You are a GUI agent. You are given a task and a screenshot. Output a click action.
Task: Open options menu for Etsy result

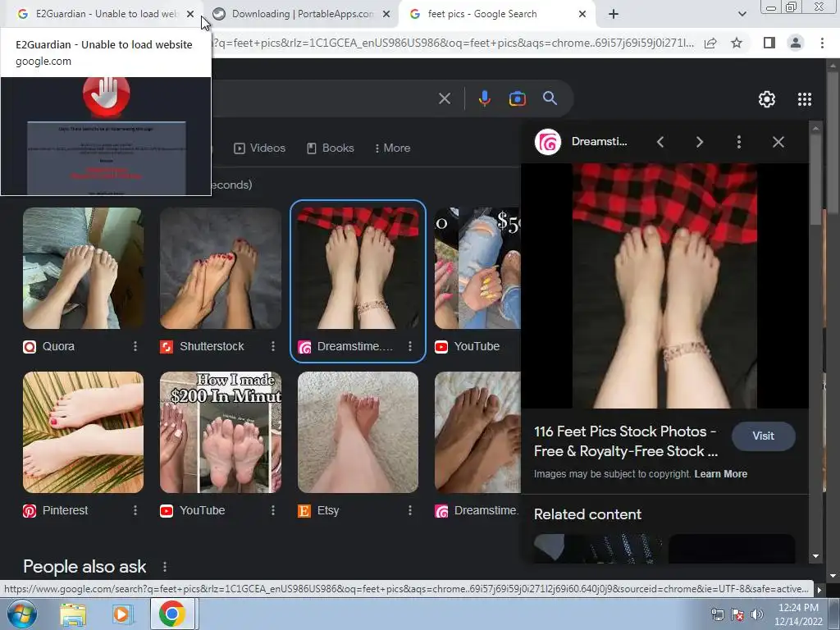point(410,510)
